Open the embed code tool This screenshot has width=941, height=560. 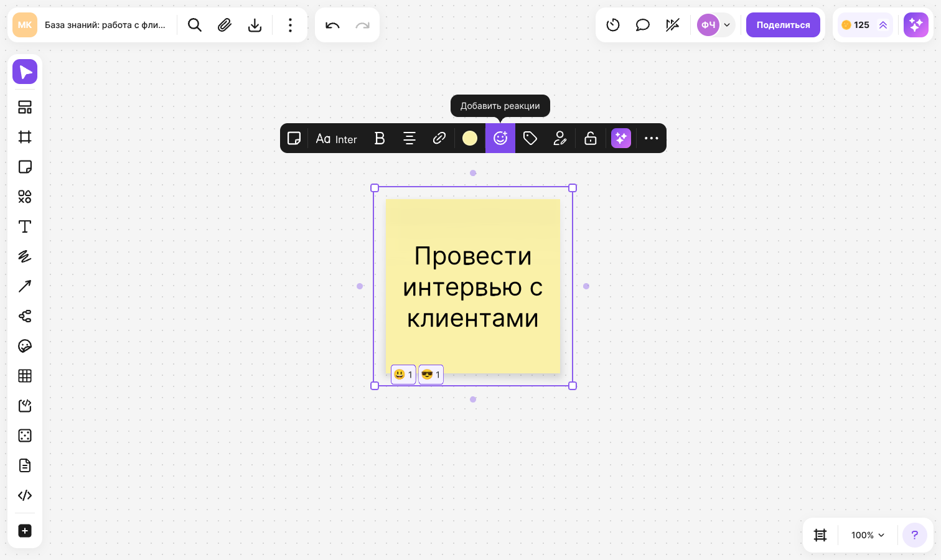(x=25, y=495)
